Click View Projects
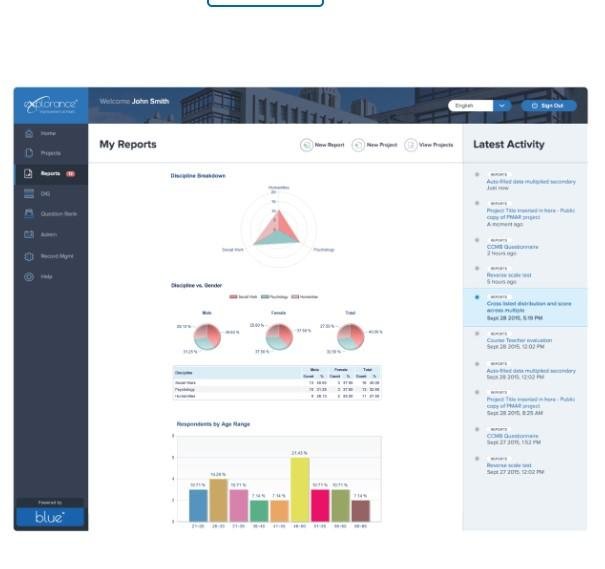Screen dimensions: 605x569 (x=429, y=145)
